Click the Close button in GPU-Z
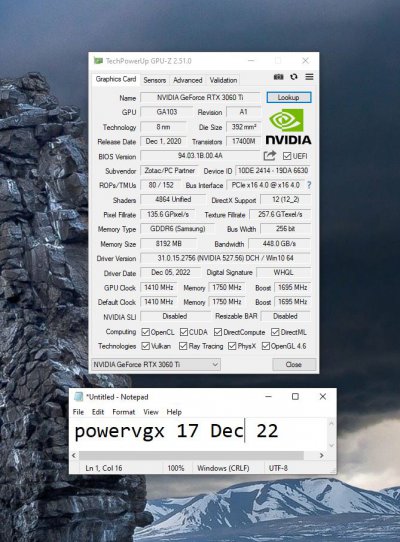Screen dimensions: 400x542 (x=294, y=365)
